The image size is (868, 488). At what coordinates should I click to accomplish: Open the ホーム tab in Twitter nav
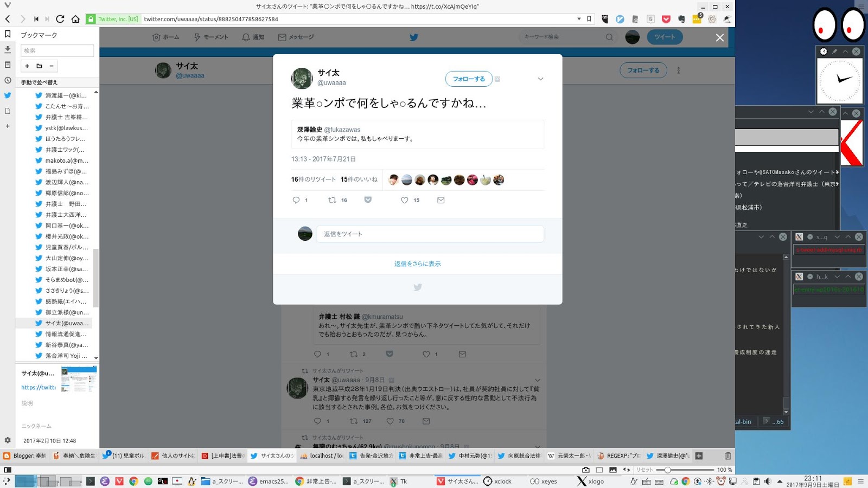(x=165, y=37)
